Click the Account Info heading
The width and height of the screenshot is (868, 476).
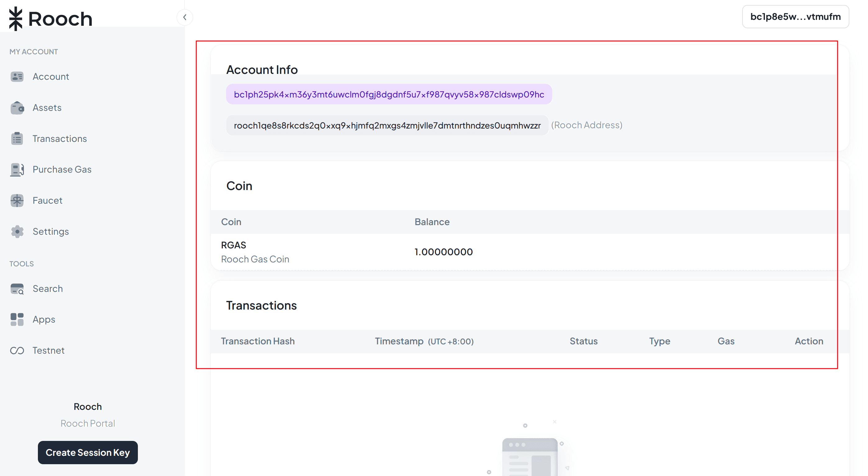click(262, 69)
